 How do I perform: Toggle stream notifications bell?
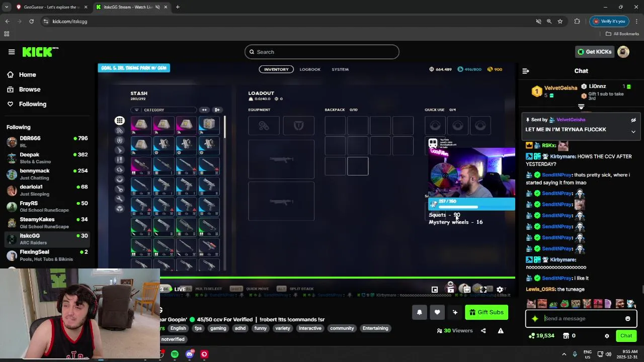pos(420,312)
